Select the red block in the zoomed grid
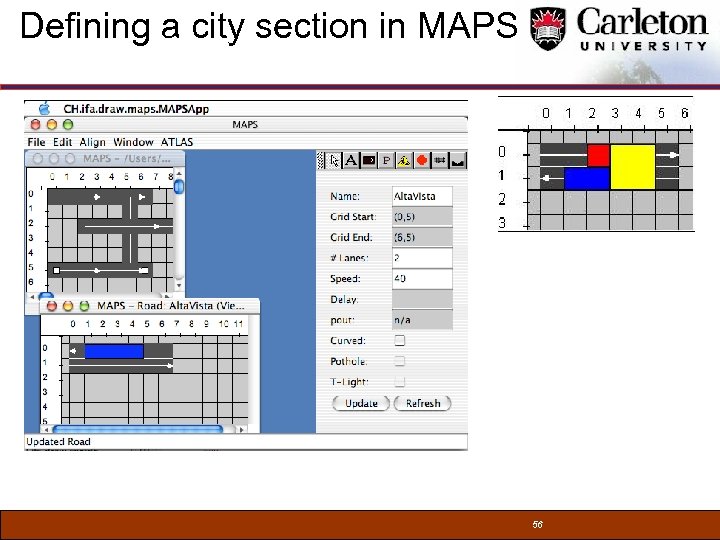 pos(598,156)
